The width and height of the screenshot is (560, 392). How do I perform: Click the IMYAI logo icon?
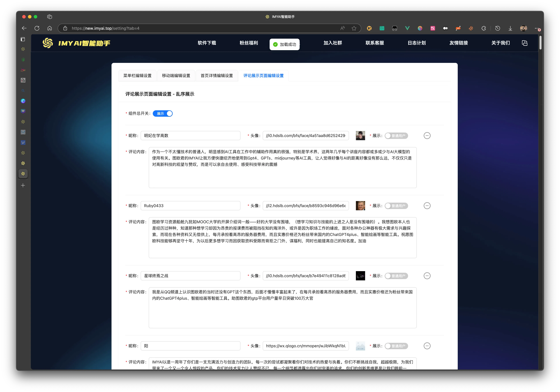coord(48,43)
